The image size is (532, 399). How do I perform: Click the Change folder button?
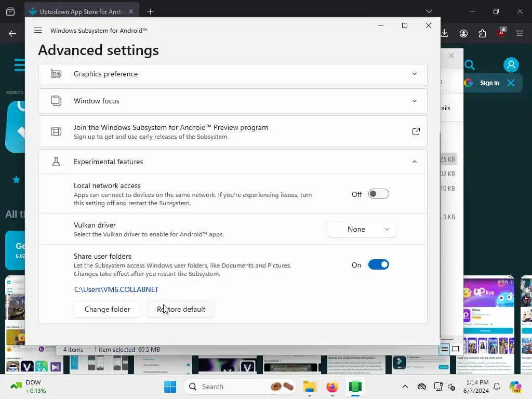107,309
